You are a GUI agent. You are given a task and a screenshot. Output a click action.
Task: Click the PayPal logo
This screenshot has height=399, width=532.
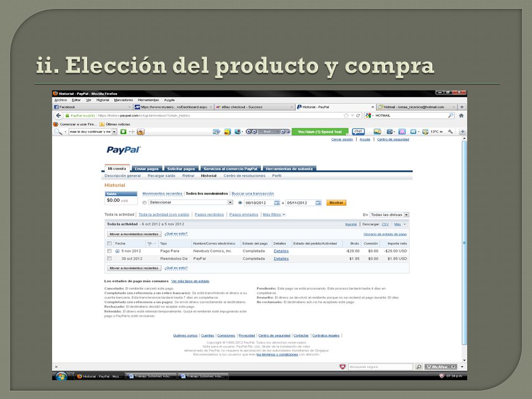click(x=124, y=150)
